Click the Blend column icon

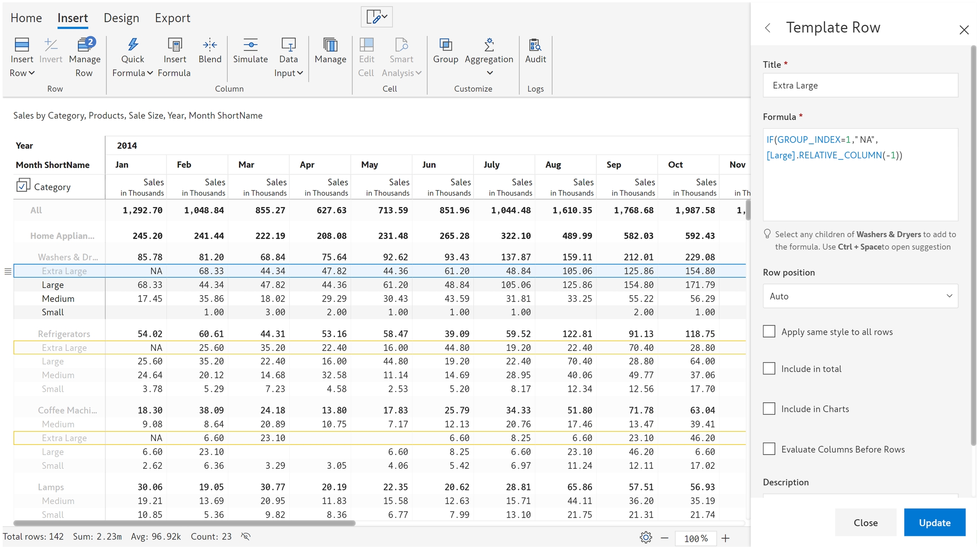point(210,45)
